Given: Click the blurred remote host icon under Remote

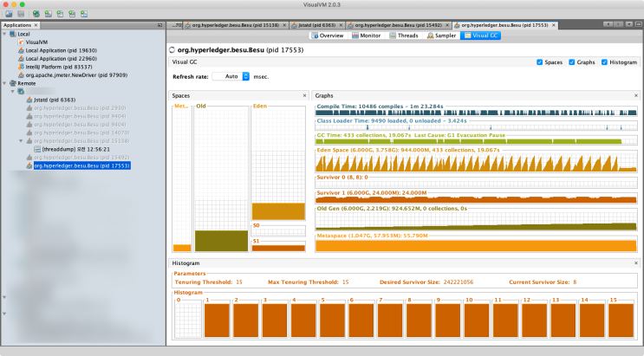Looking at the screenshot, I should coord(21,92).
